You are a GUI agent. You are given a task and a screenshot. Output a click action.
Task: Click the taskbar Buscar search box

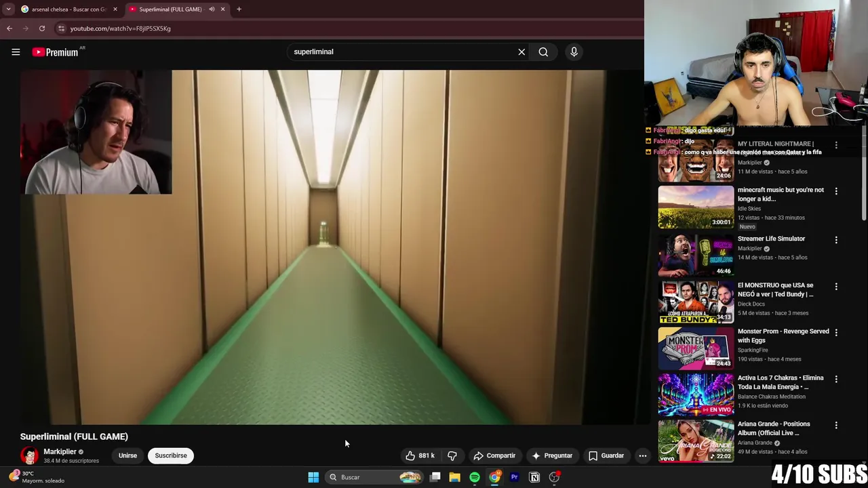374,477
